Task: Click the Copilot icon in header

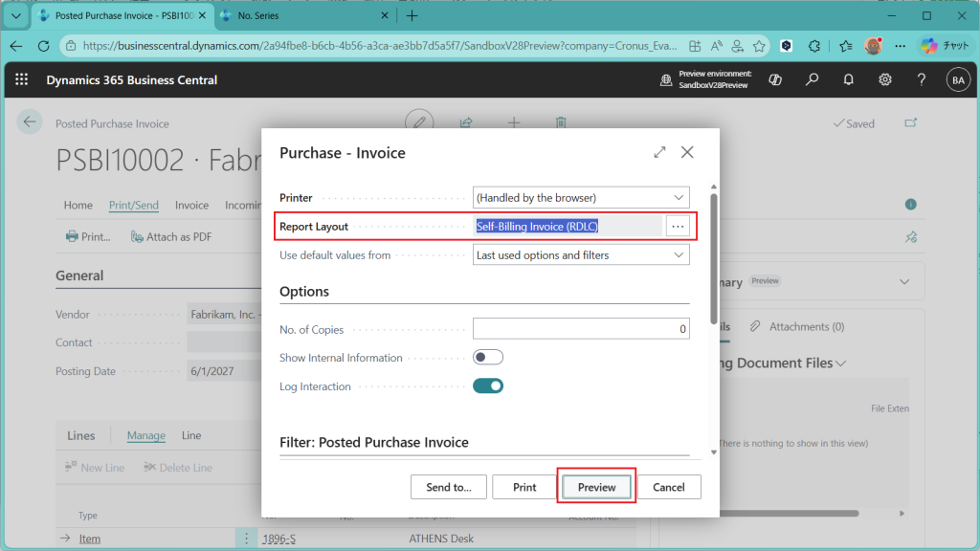Action: pos(775,80)
